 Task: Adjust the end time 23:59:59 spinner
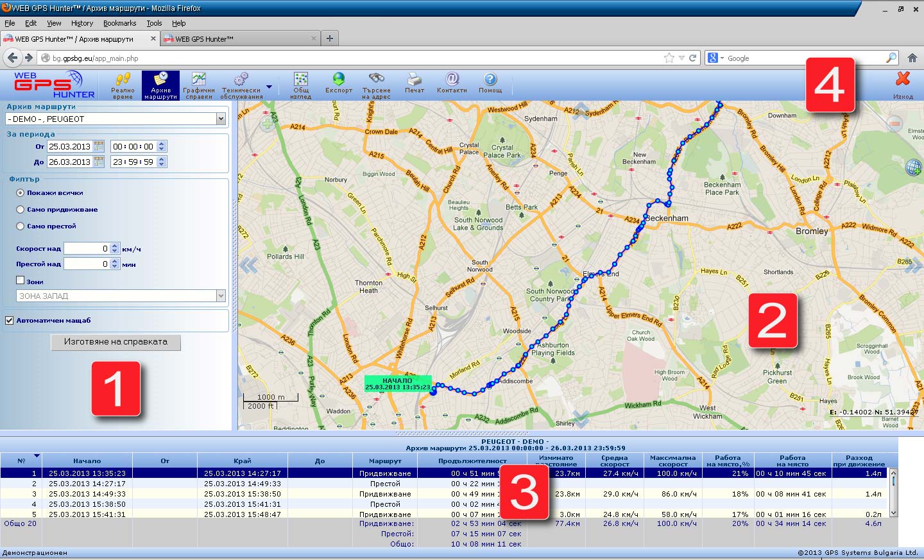(x=162, y=162)
